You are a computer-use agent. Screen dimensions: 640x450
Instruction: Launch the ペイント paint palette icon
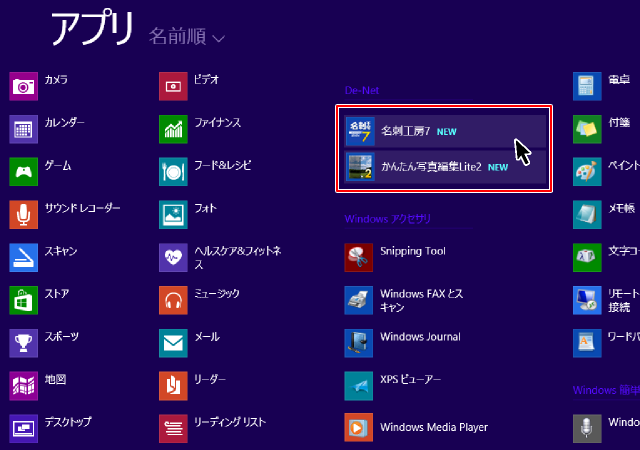tap(587, 172)
